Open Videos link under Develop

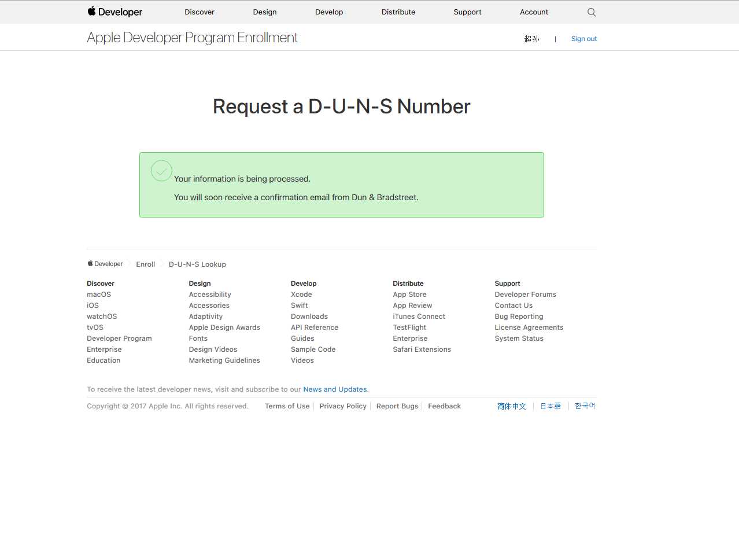302,360
